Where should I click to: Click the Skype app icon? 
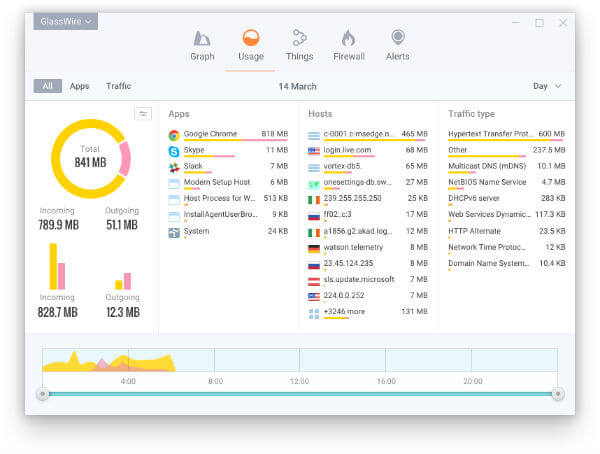174,151
